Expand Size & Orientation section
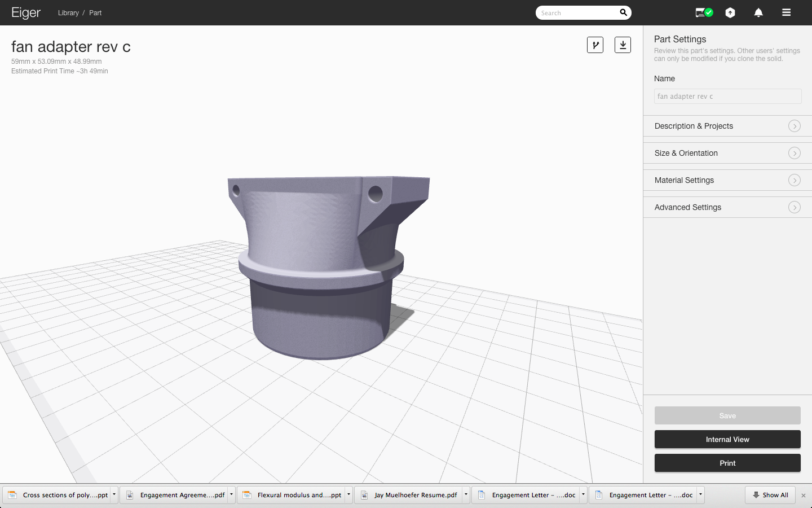This screenshot has height=508, width=812. 727,153
